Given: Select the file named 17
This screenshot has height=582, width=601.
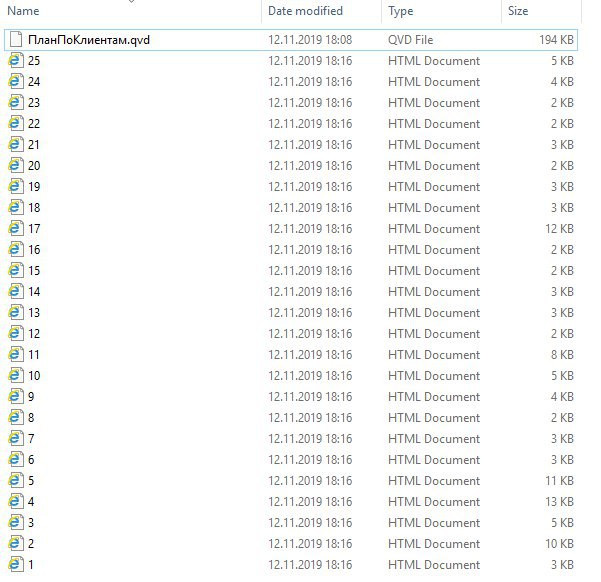Looking at the screenshot, I should (34, 229).
